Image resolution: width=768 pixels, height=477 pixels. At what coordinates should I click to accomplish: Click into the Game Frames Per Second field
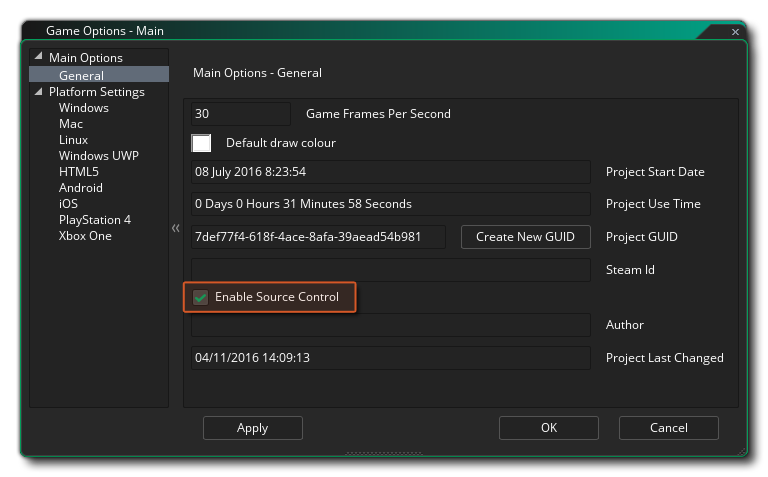point(240,114)
